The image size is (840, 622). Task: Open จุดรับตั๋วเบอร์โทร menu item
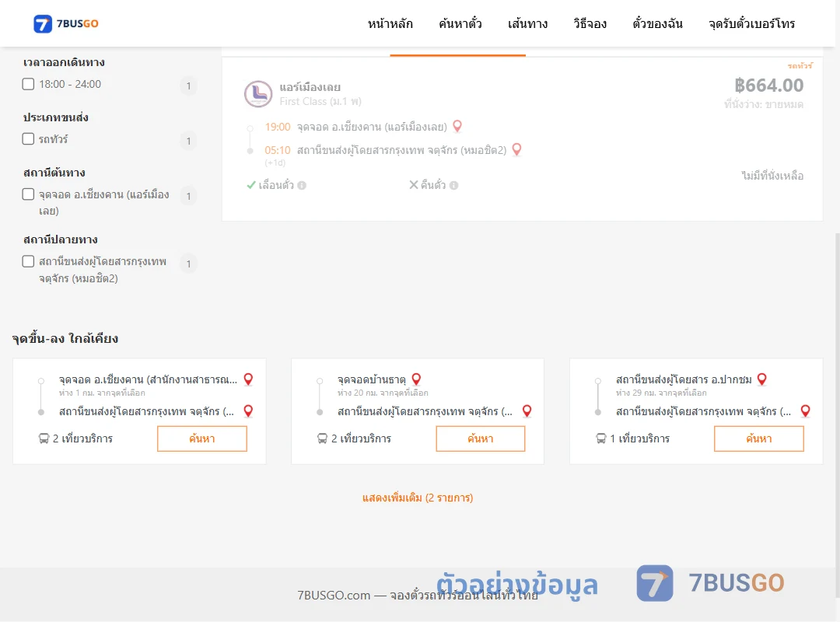coord(751,23)
